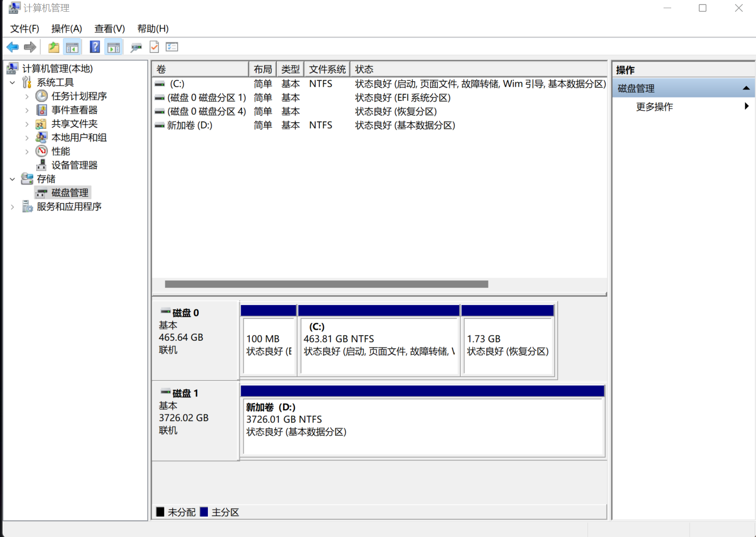Click 更多操作 in the actions pane
The image size is (756, 537).
pyautogui.click(x=654, y=107)
